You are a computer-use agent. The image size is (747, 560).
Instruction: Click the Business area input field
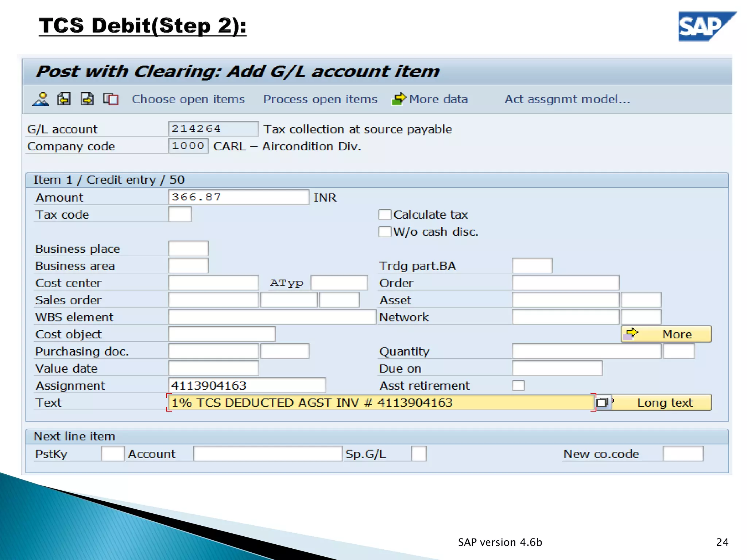point(188,266)
